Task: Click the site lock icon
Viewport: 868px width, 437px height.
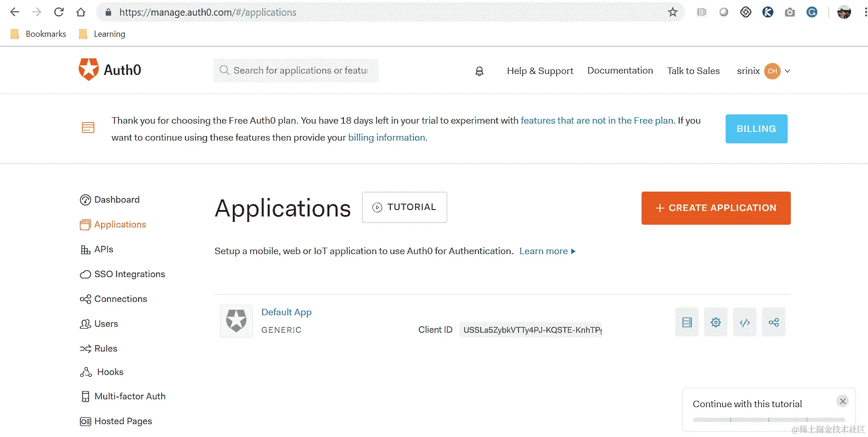Action: tap(108, 12)
